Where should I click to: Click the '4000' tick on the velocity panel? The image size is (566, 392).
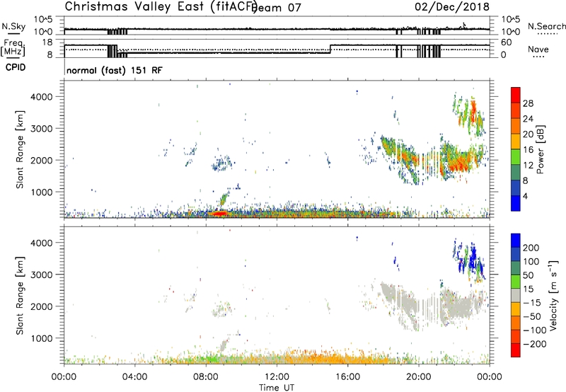click(x=42, y=243)
